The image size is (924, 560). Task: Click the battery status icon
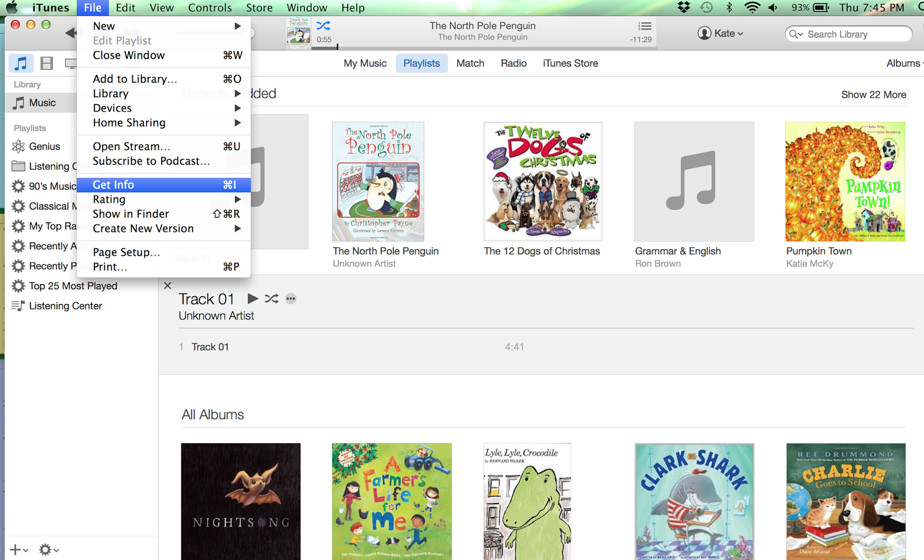coord(821,8)
